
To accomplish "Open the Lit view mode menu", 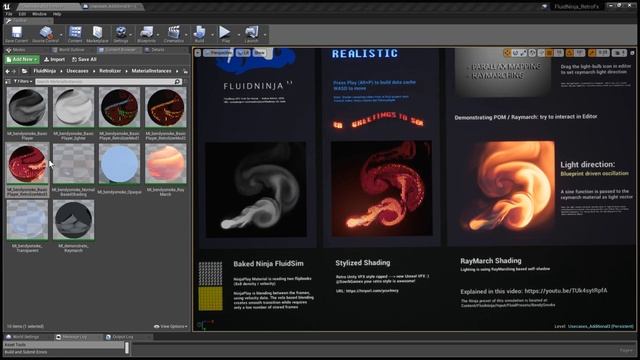I will tap(243, 53).
